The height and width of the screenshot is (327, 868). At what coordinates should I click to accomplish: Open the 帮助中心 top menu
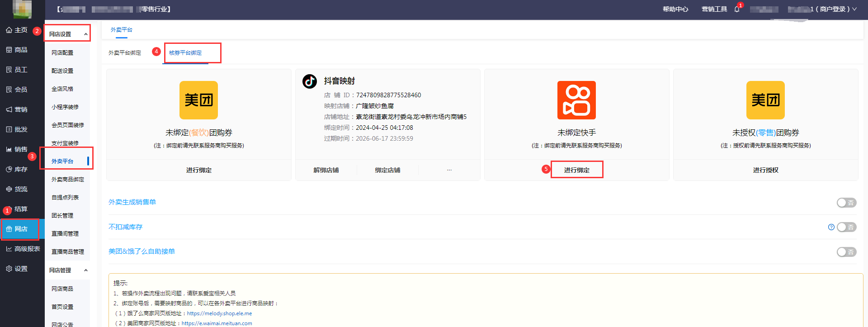(675, 9)
